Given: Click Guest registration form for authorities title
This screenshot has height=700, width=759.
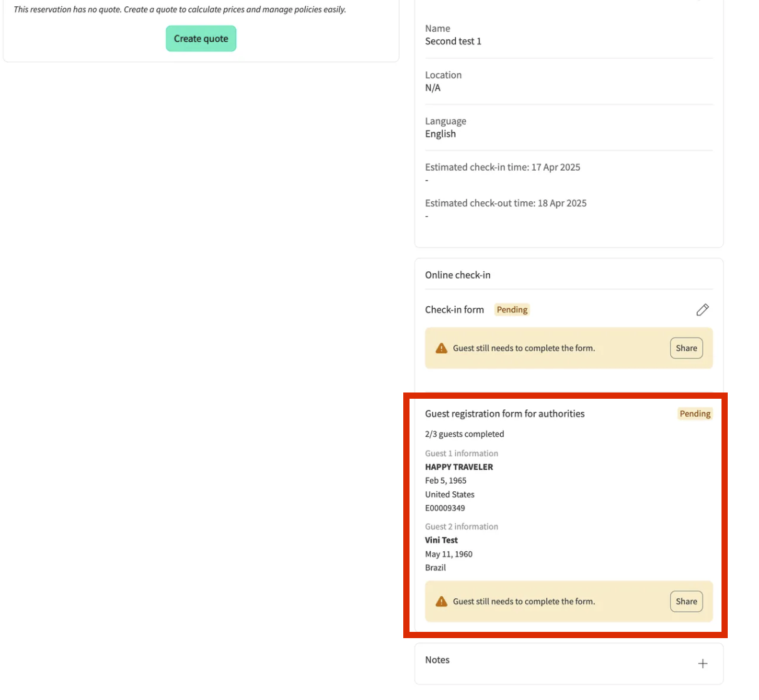Looking at the screenshot, I should click(505, 414).
